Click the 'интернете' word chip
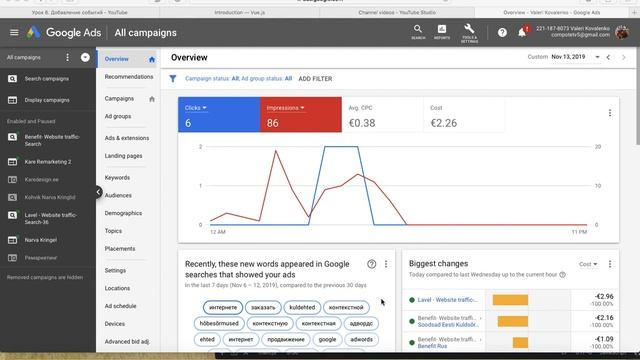The height and width of the screenshot is (360, 640). (223, 307)
